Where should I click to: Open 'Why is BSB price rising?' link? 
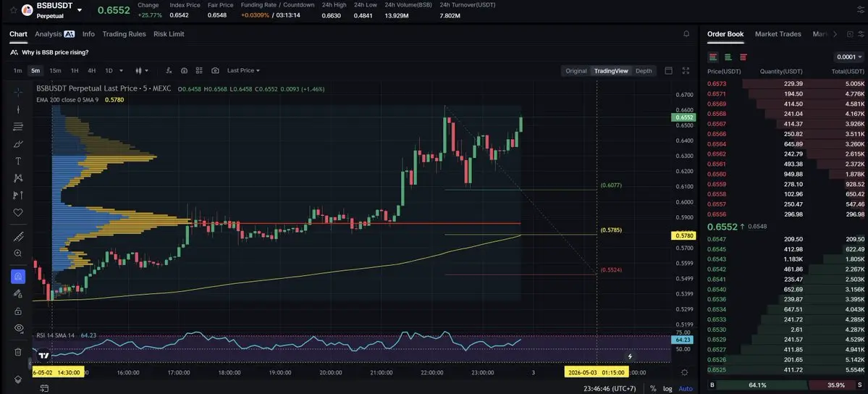[x=55, y=52]
